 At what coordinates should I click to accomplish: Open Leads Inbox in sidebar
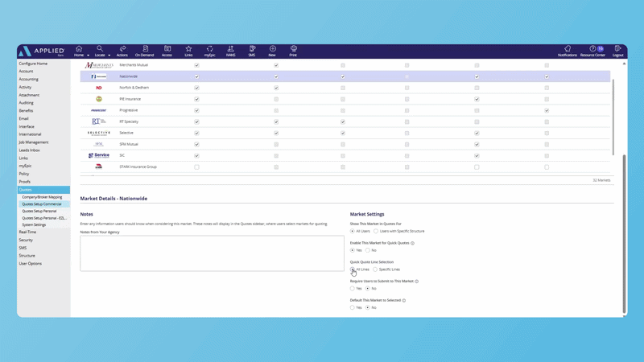[x=29, y=150]
